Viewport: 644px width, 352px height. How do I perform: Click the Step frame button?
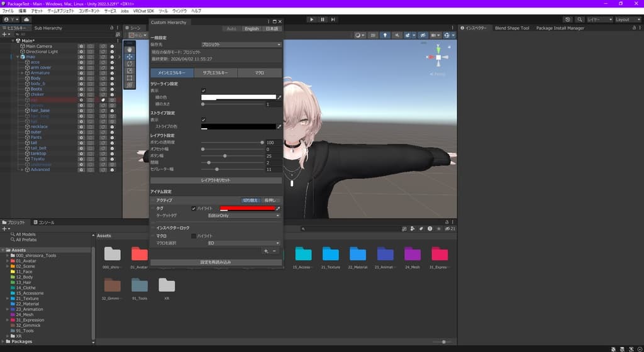point(333,19)
